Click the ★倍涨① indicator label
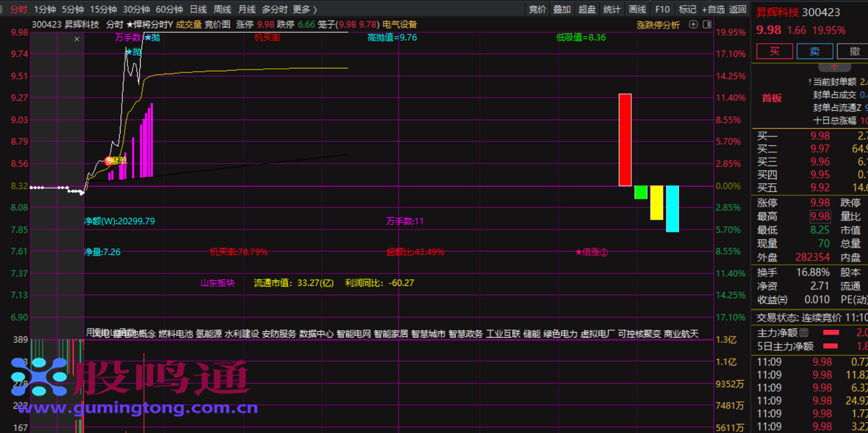Image resolution: width=868 pixels, height=433 pixels. [591, 252]
